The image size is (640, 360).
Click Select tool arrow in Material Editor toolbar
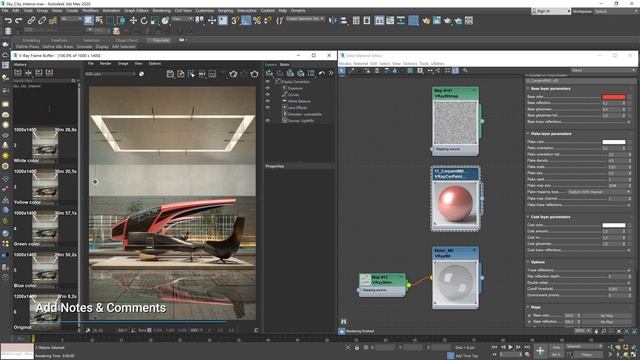click(x=342, y=71)
